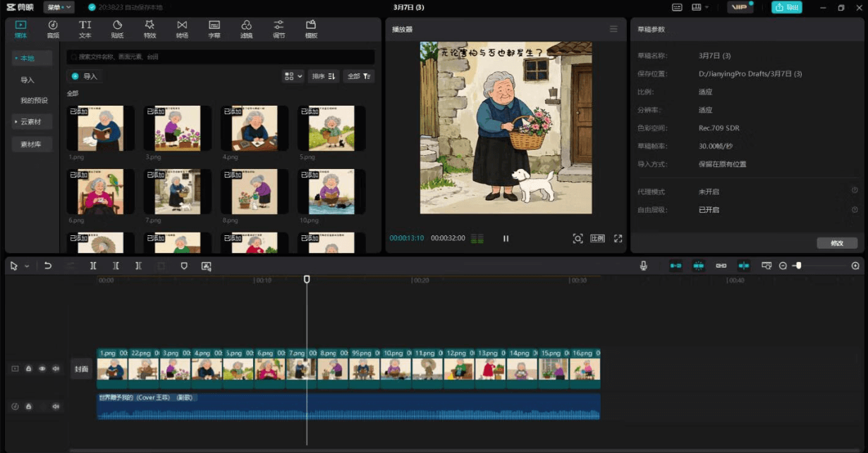Click the marker shield icon in timeline toolbar
Image resolution: width=868 pixels, height=453 pixels.
184,266
